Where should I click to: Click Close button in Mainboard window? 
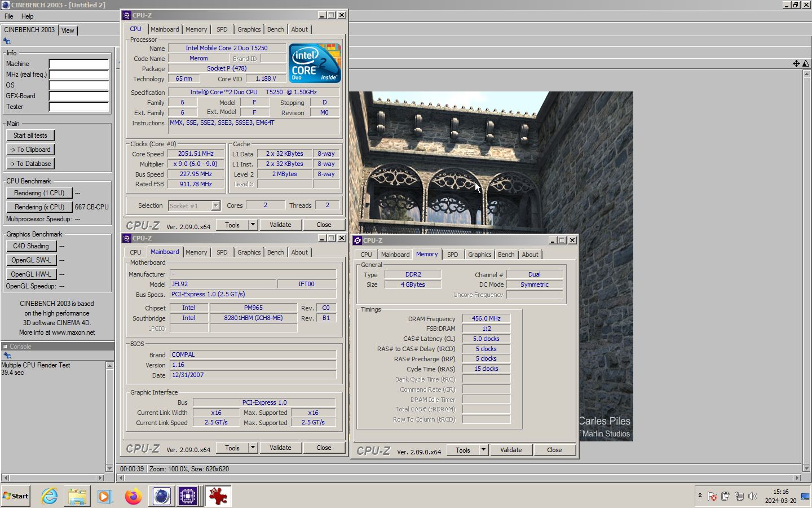pos(324,448)
